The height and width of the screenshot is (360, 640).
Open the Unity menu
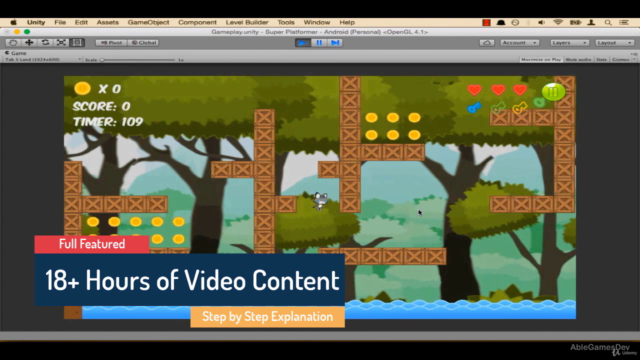[36, 22]
